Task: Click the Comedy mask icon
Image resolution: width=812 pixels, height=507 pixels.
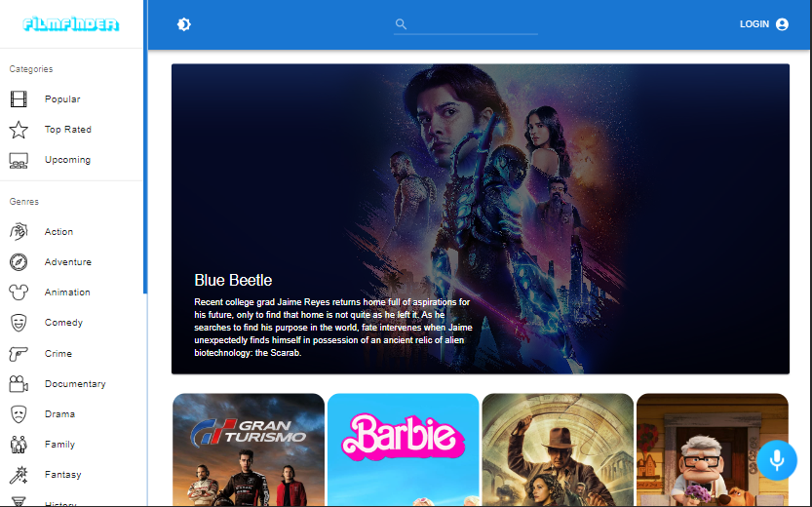Action: click(19, 323)
